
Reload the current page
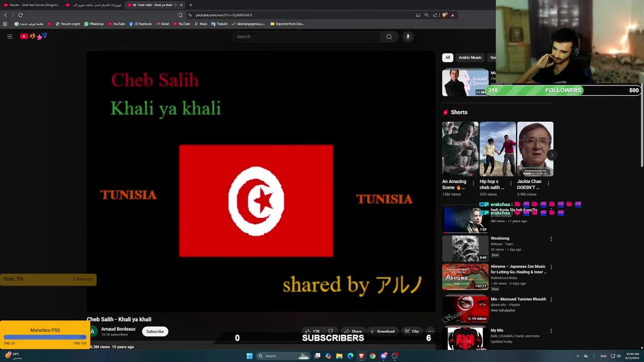(21, 15)
